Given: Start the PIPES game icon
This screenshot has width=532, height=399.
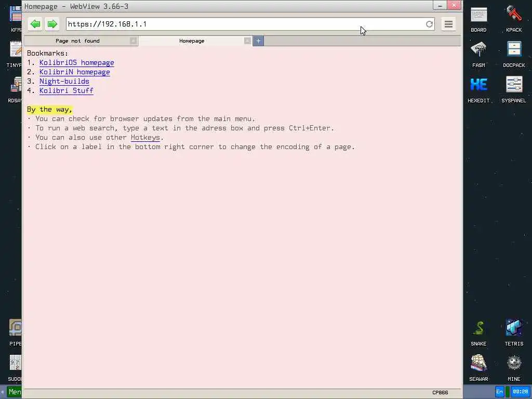Looking at the screenshot, I should (x=15, y=332).
